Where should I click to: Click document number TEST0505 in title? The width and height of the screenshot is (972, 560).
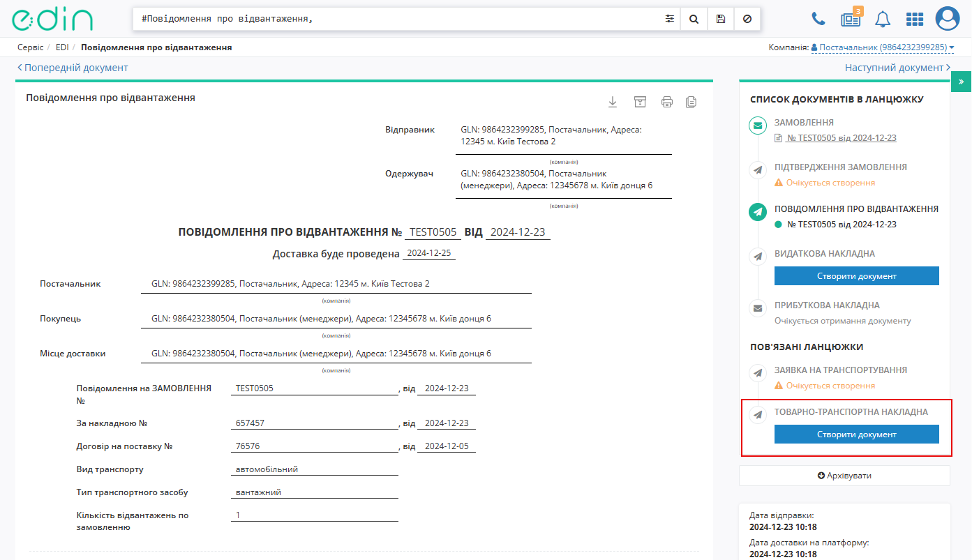click(x=433, y=232)
